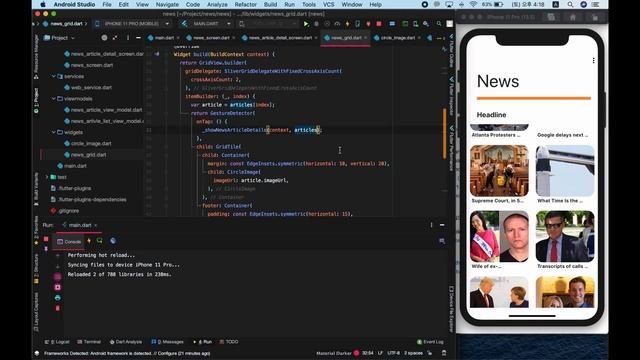Hide the Project panel with the minus icon
Image resolution: width=640 pixels, height=360 pixels.
click(138, 38)
